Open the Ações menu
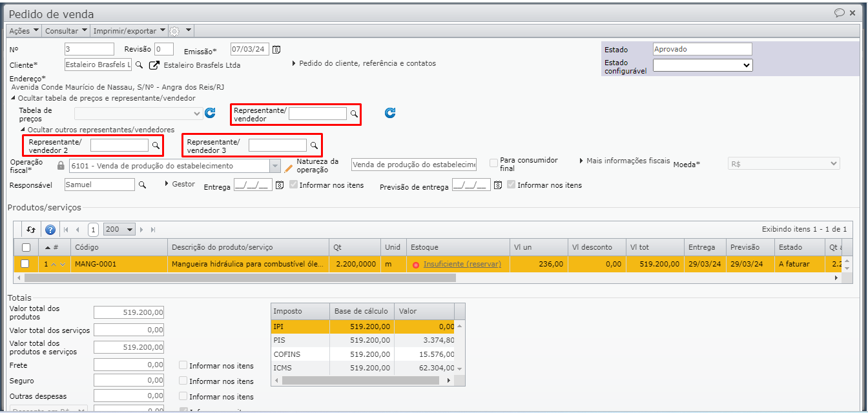Screen dimensions: 868x413 (x=24, y=31)
